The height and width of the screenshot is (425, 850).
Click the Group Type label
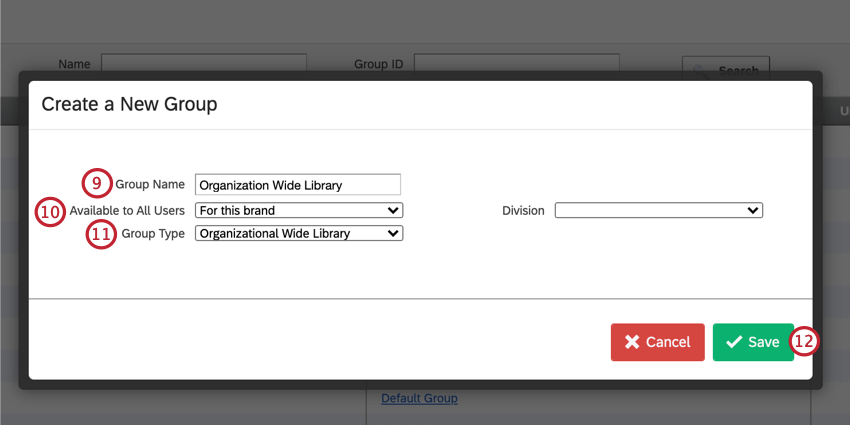pyautogui.click(x=153, y=234)
